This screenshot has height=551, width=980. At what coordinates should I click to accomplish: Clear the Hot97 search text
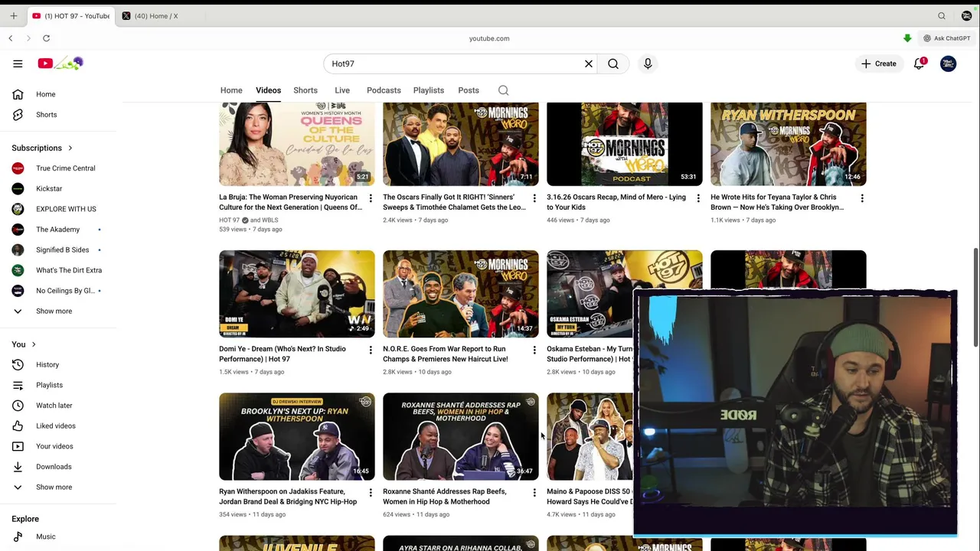click(589, 64)
